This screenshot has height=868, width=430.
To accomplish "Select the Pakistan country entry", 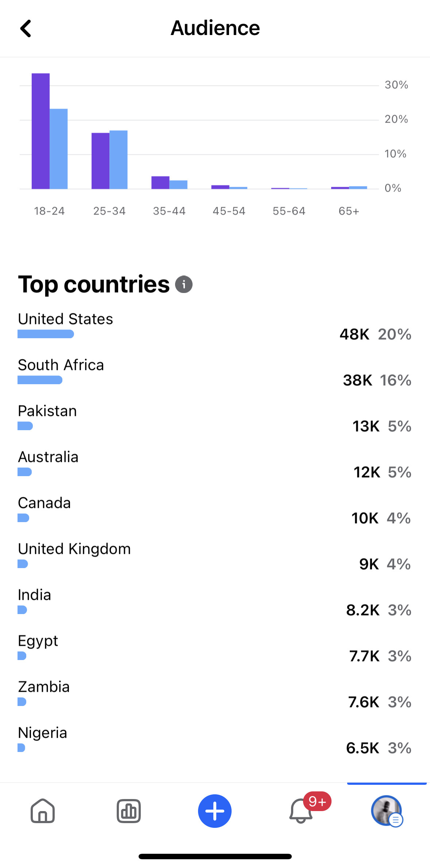I will click(x=47, y=411).
